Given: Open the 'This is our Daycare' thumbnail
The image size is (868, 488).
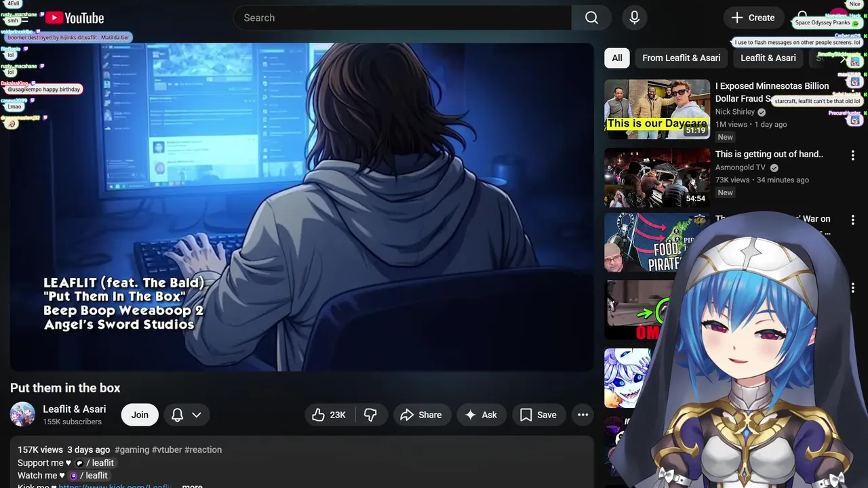Looking at the screenshot, I should click(657, 109).
